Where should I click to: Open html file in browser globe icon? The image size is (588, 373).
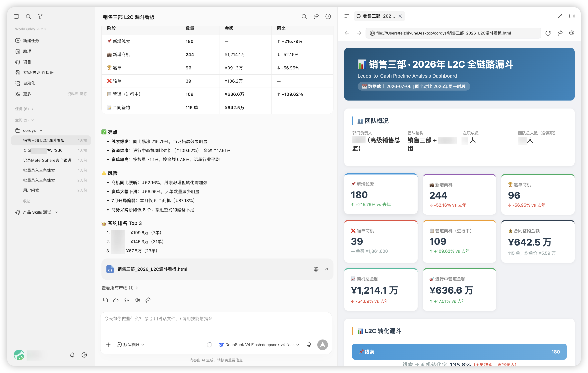tap(316, 269)
